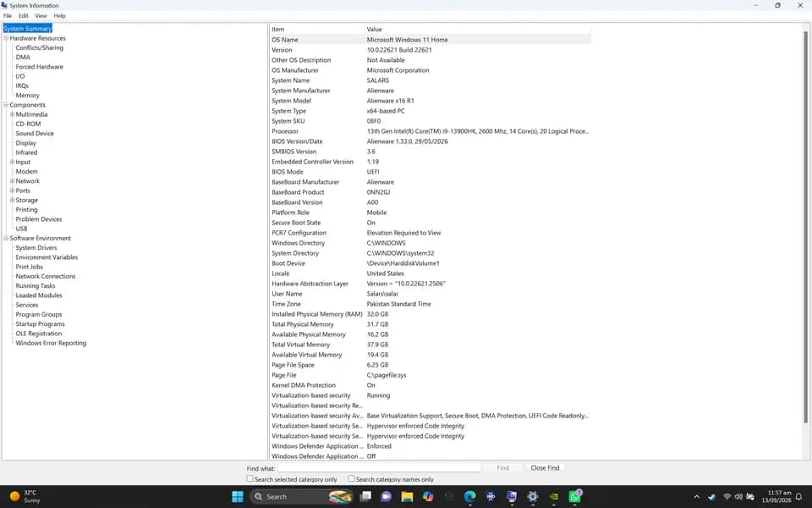Select Startup Programs in the tree

pos(41,324)
